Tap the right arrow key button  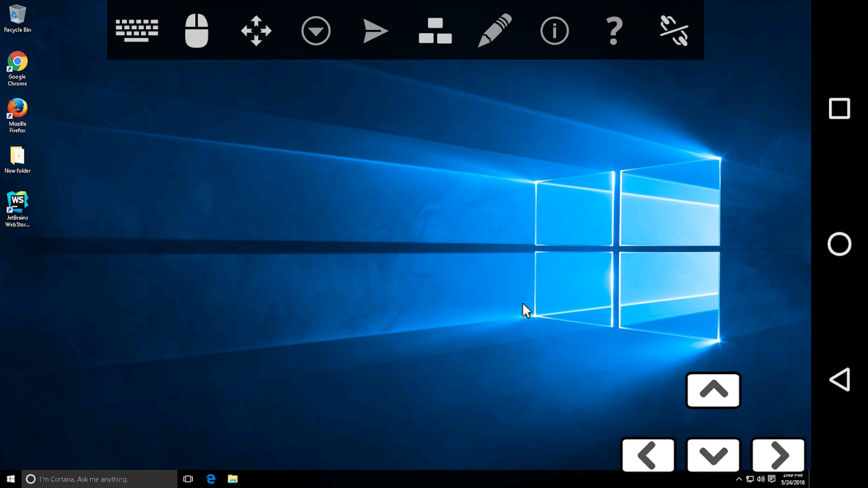[x=778, y=455]
